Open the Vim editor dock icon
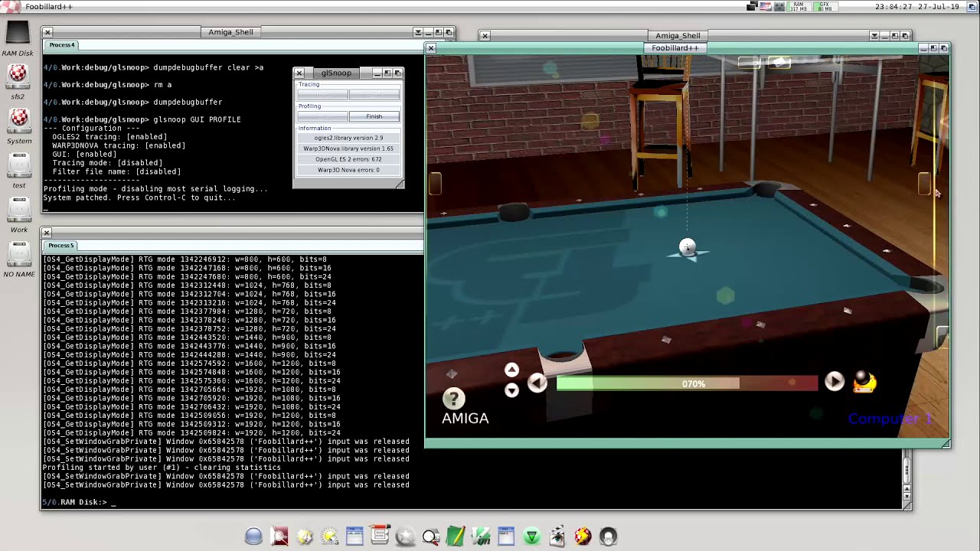The height and width of the screenshot is (551, 980). pos(481,536)
